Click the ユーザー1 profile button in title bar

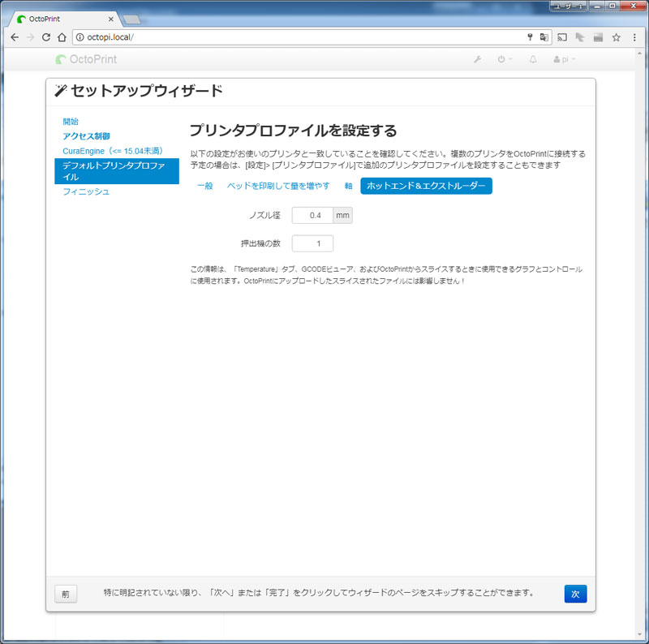click(x=569, y=6)
